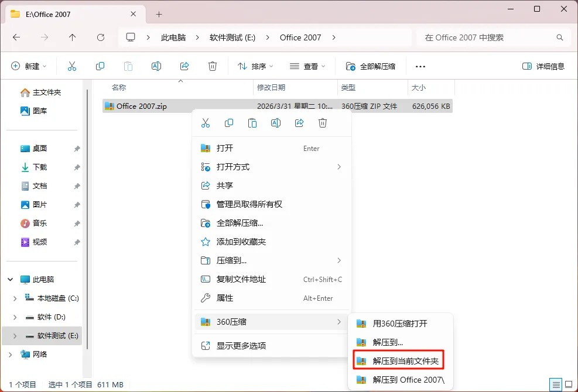The image size is (578, 392).
Task: Click Copy icon in the context menu
Action: pos(229,123)
